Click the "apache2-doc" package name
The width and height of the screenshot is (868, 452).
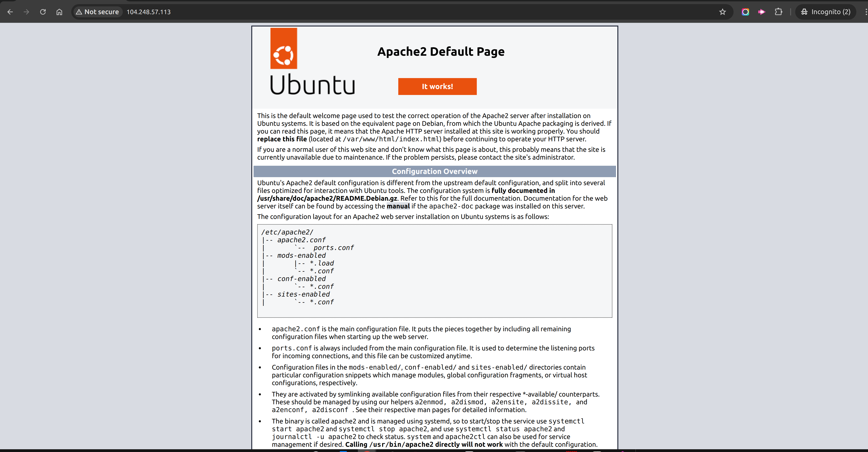click(451, 206)
